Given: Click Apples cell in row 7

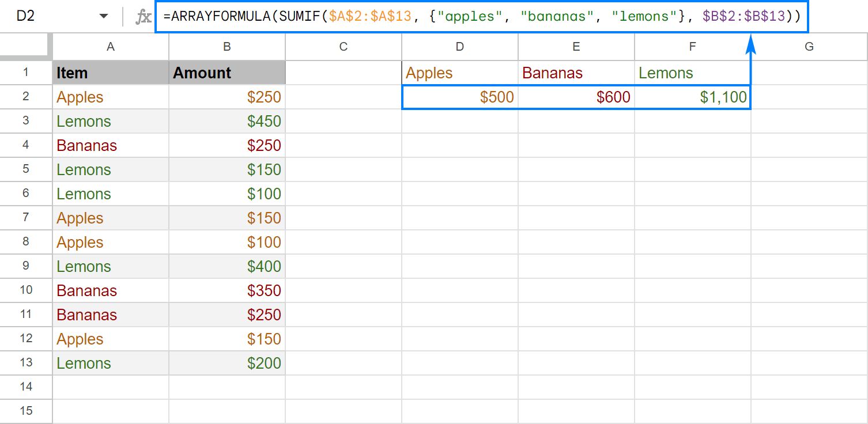Looking at the screenshot, I should [x=111, y=218].
